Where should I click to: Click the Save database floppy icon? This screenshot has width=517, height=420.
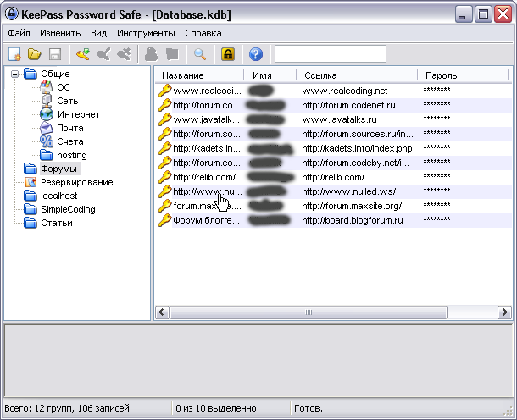55,54
